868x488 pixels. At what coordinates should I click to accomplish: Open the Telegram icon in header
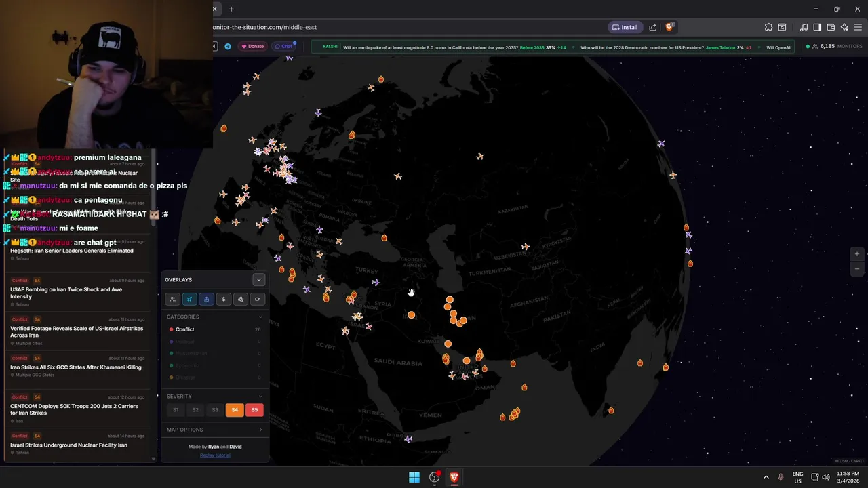228,46
